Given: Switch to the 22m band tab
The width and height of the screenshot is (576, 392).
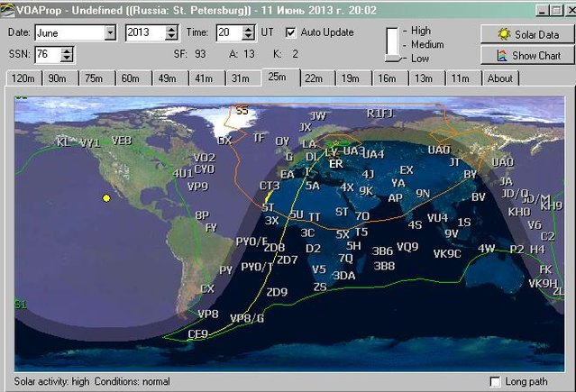Looking at the screenshot, I should pos(314,78).
